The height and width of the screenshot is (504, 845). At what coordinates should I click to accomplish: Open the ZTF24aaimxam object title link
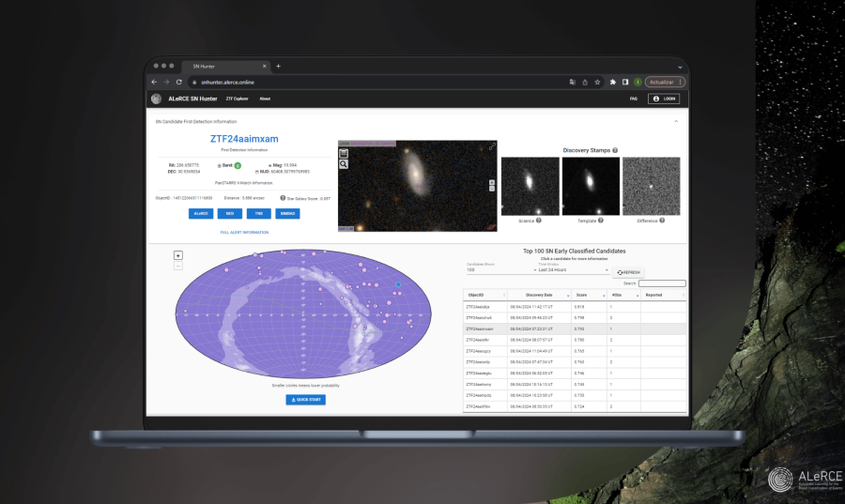coord(244,139)
